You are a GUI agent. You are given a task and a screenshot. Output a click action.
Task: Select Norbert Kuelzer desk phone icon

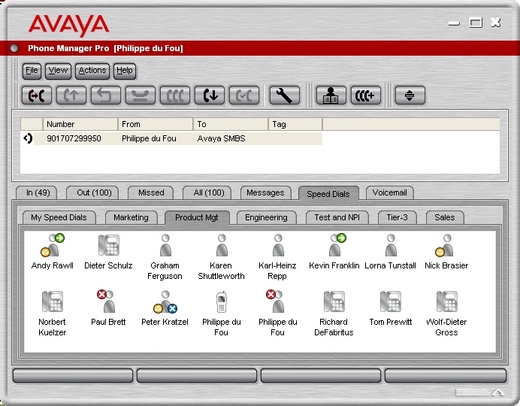52,301
